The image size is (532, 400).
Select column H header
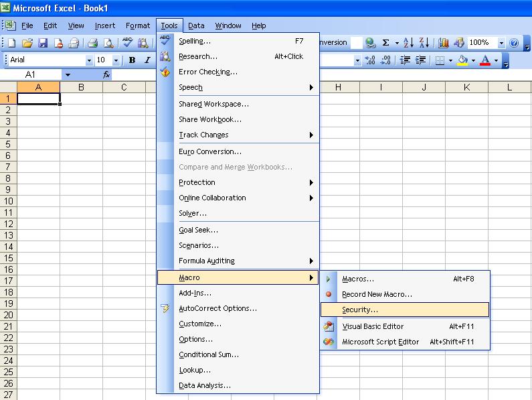pyautogui.click(x=338, y=87)
